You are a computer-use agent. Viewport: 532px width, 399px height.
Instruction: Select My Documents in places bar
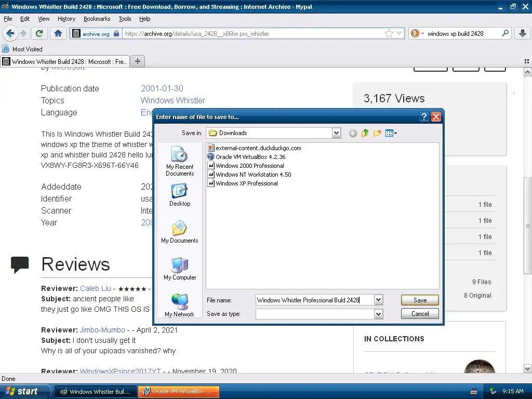click(179, 232)
